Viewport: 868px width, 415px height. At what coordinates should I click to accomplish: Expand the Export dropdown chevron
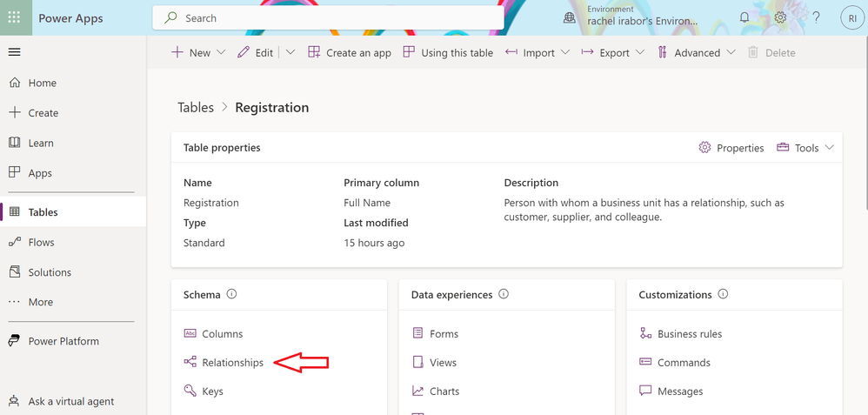(640, 53)
